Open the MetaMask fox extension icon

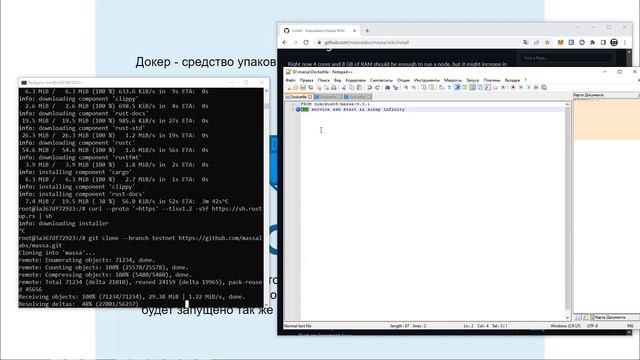(x=561, y=42)
